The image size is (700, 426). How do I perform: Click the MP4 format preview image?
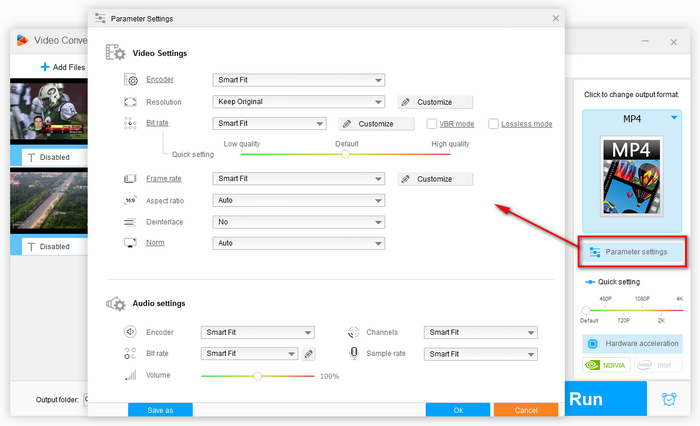[632, 176]
